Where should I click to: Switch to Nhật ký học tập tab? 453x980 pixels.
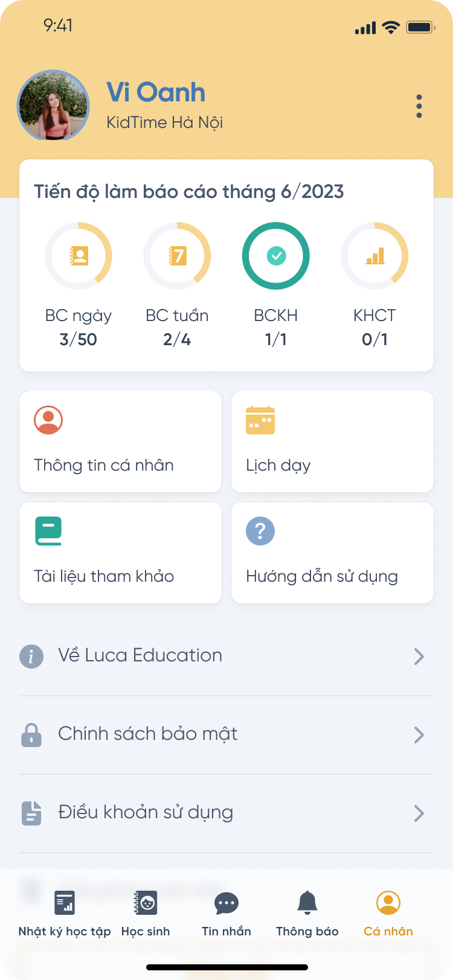[x=65, y=914]
